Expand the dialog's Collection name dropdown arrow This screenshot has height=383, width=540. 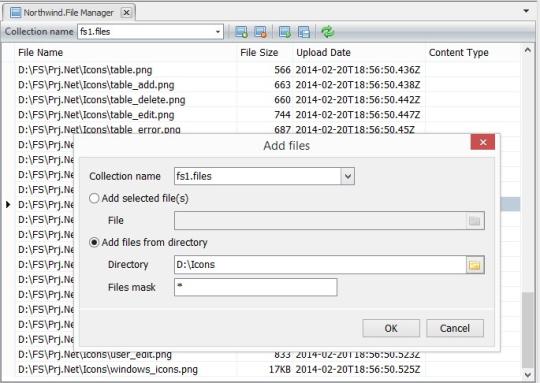[348, 176]
